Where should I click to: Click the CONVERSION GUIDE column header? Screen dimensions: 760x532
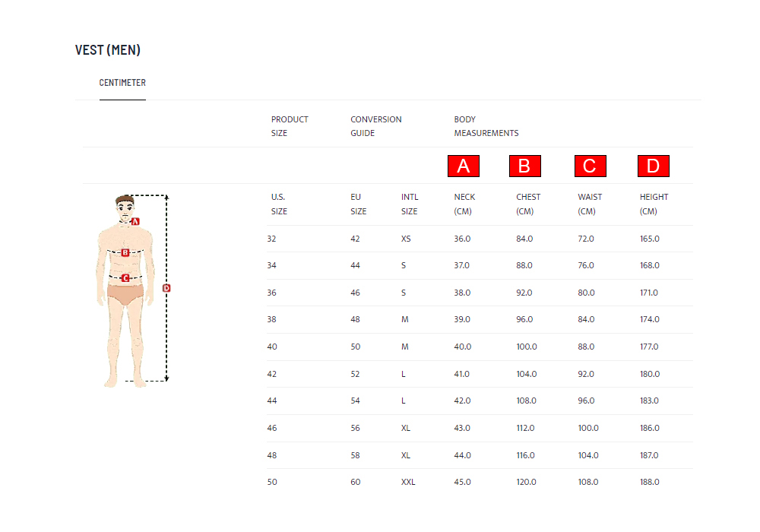tap(375, 126)
